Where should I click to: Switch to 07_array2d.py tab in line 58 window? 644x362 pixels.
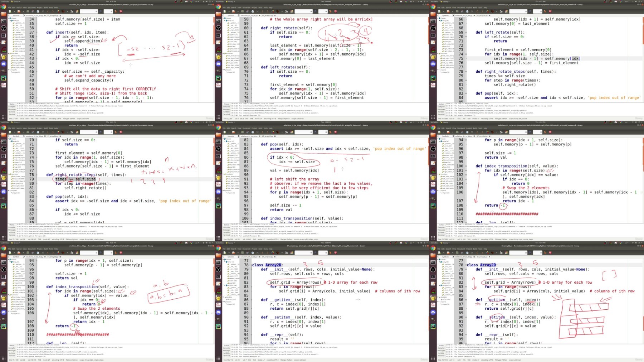click(267, 15)
